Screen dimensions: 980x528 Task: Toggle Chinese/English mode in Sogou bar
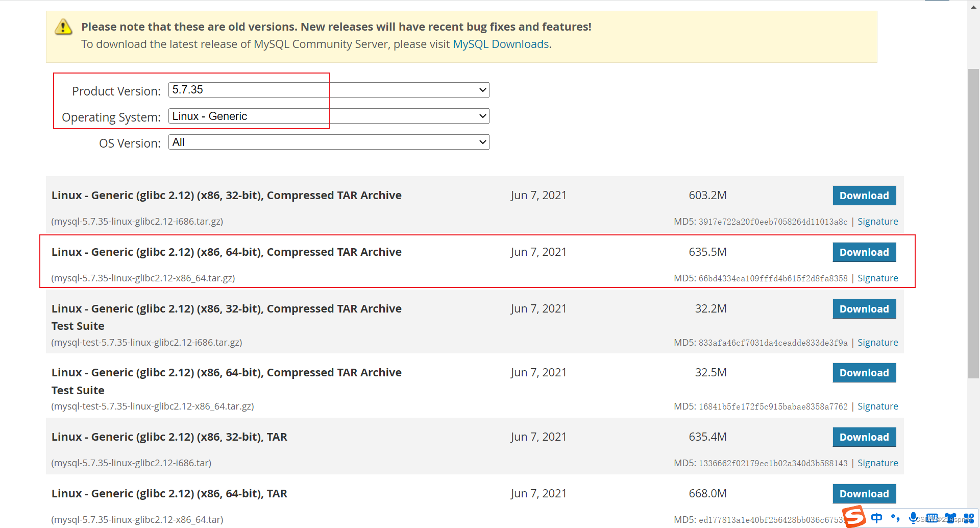coord(877,518)
